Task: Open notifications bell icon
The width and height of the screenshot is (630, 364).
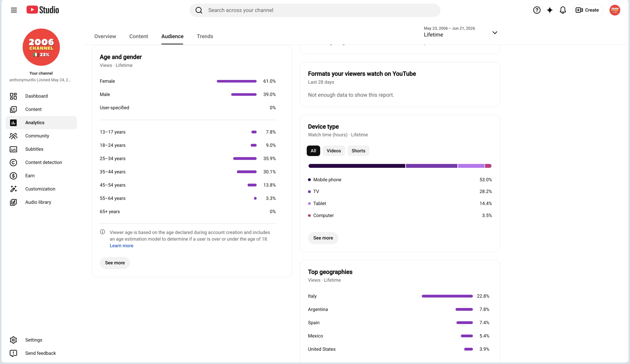Action: point(563,10)
